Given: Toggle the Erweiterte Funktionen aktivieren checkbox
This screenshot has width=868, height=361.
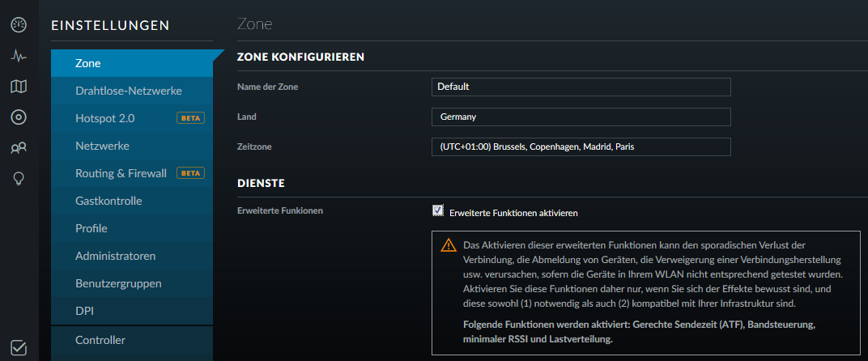Looking at the screenshot, I should 438,211.
